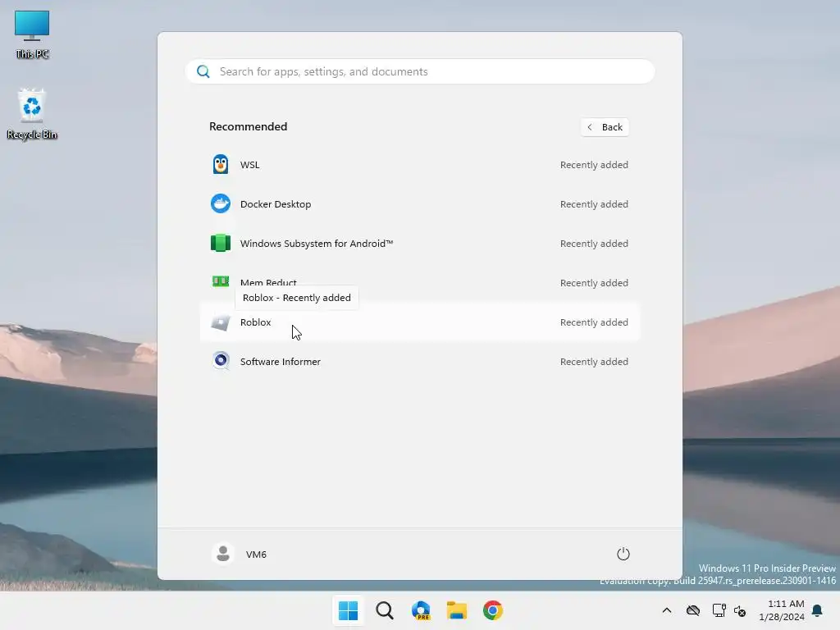Click the Docker Desktop label
Screen dimensions: 840x630
(276, 204)
